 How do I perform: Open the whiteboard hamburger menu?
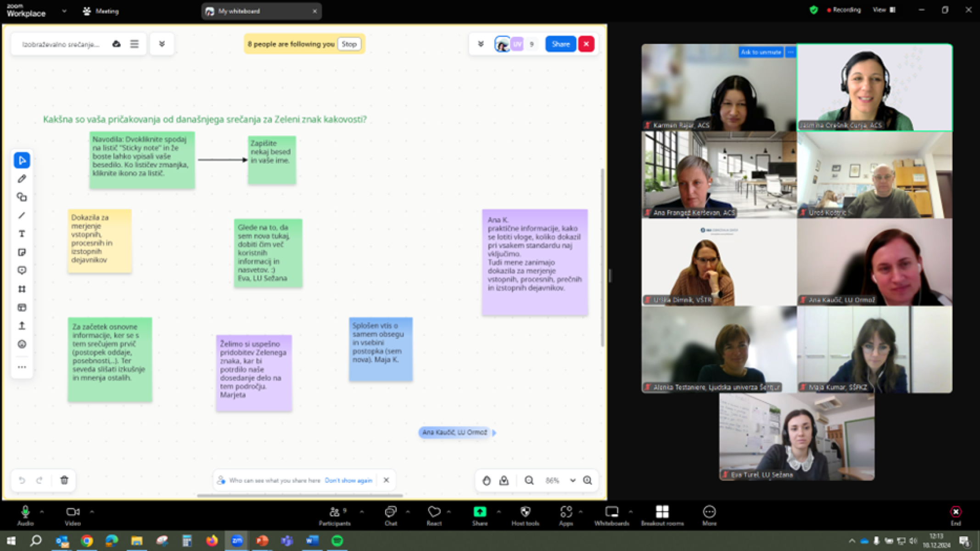[x=134, y=44]
